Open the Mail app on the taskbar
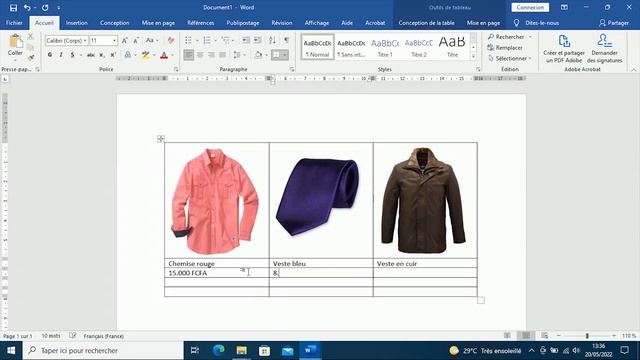Viewport: 640px width, 360px height. tap(287, 351)
